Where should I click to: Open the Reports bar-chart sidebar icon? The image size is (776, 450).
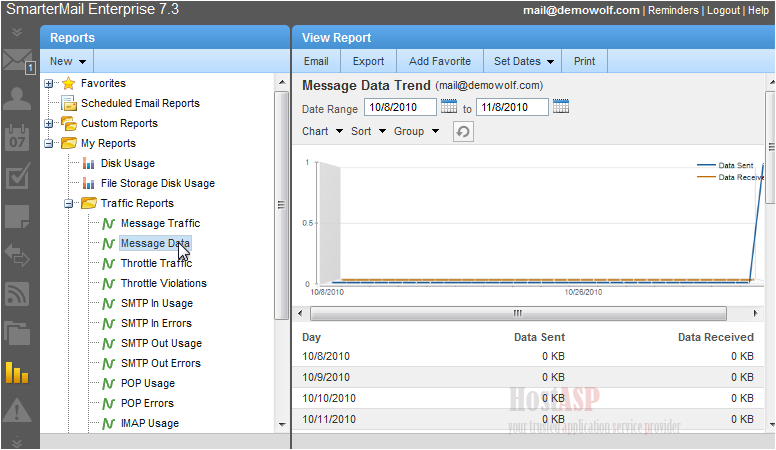[17, 372]
